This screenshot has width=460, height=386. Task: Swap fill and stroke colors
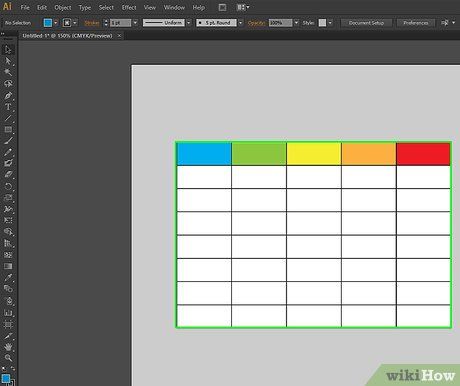click(13, 369)
